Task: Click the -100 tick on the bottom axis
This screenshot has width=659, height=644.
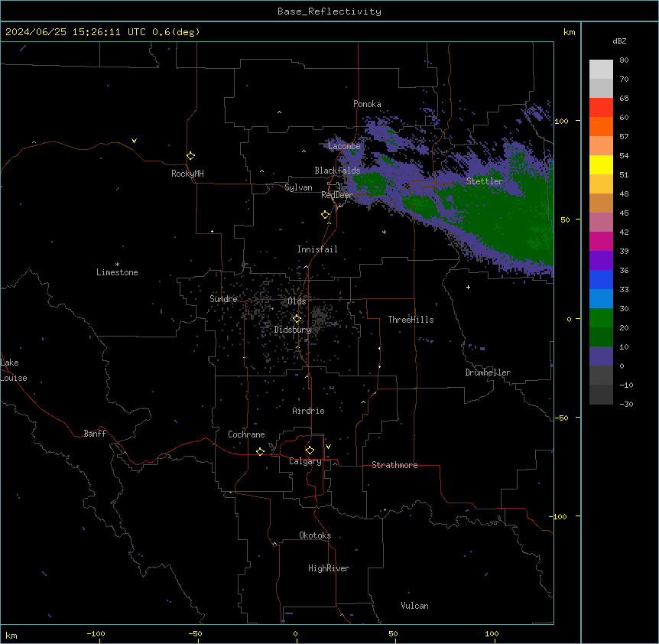Action: pos(96,634)
